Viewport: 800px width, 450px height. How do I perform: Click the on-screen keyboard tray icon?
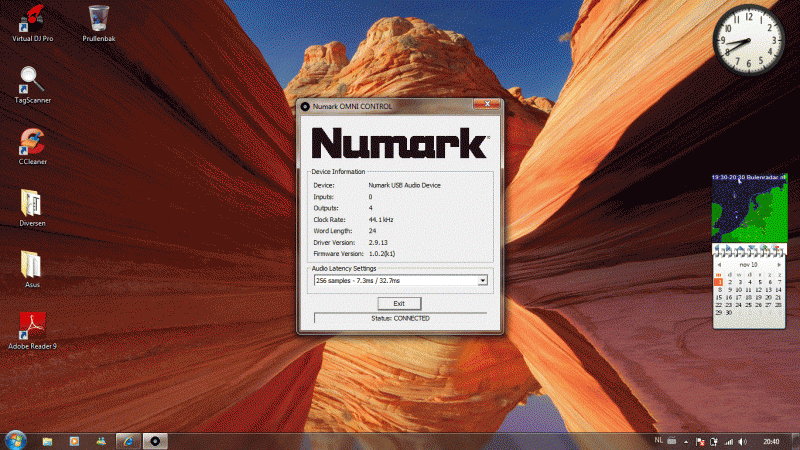pyautogui.click(x=672, y=441)
